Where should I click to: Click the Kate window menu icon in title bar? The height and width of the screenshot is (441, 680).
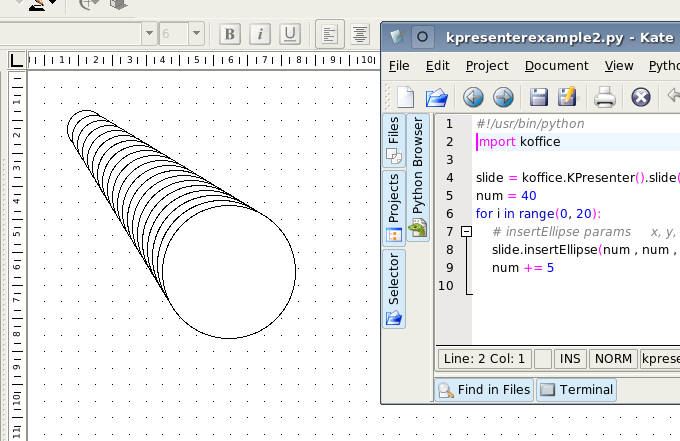(x=397, y=37)
